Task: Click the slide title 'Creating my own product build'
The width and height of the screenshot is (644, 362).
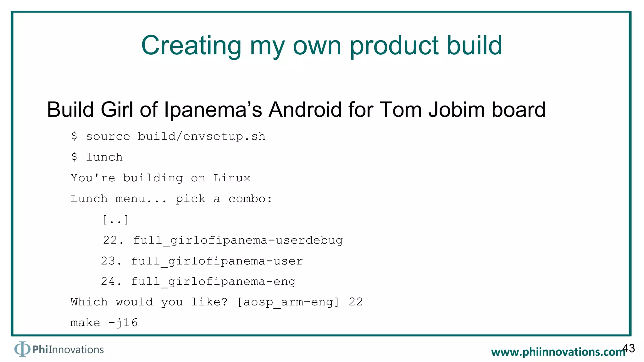Action: (x=322, y=46)
